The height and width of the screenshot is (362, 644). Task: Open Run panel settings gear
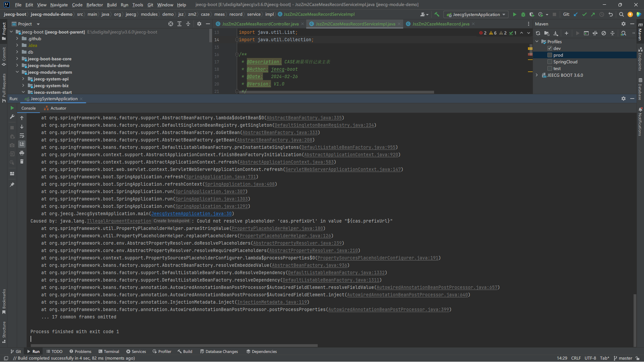(623, 99)
